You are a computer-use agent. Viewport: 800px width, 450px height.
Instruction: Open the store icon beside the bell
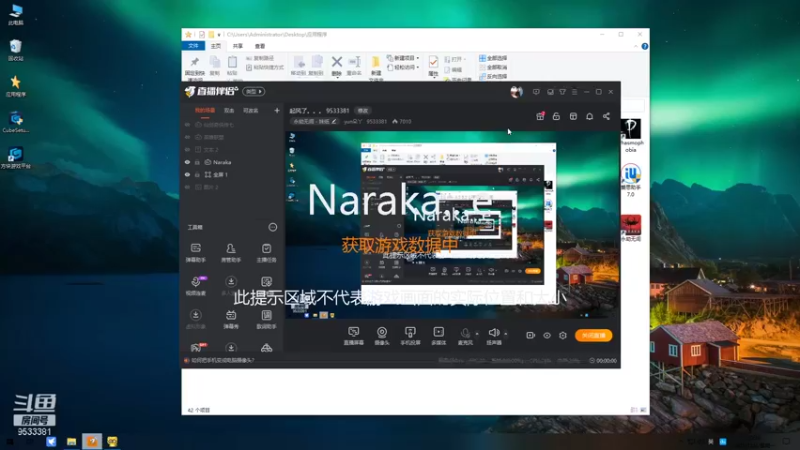(x=573, y=116)
